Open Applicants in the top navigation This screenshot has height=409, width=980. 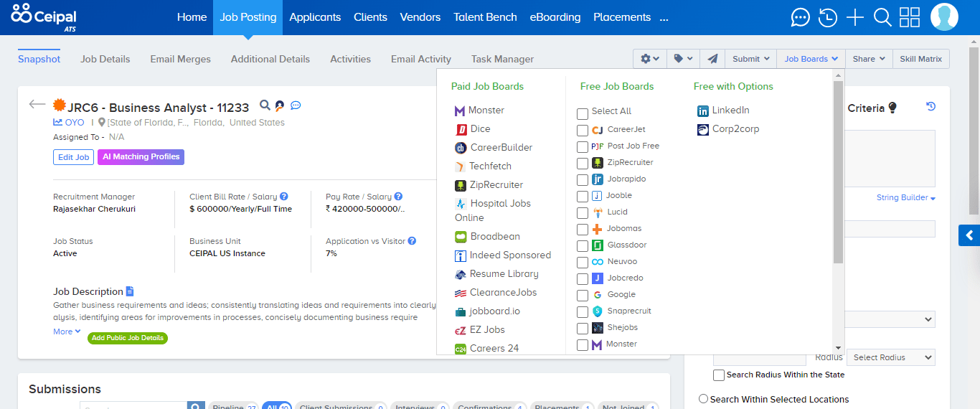[x=315, y=17]
